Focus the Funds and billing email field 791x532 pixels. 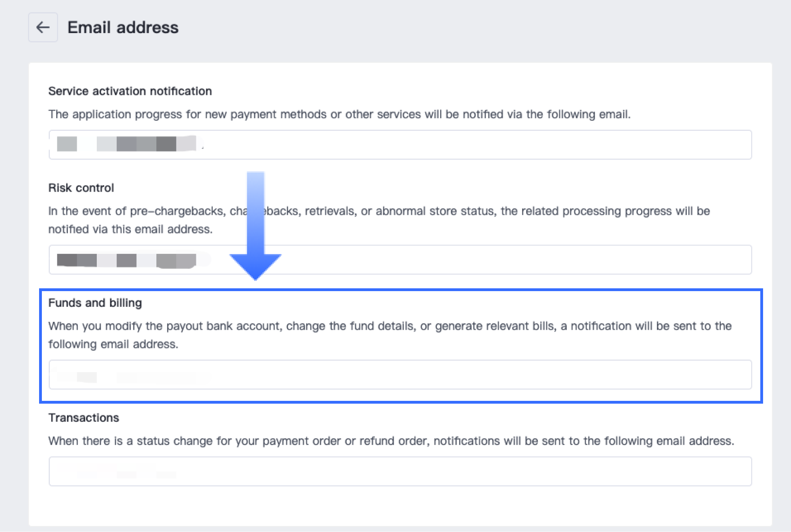coord(400,375)
